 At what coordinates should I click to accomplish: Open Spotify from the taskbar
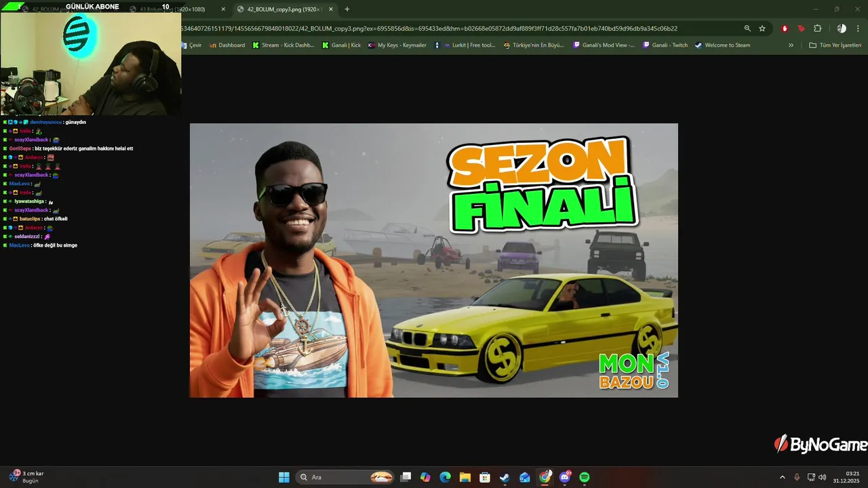click(x=585, y=477)
